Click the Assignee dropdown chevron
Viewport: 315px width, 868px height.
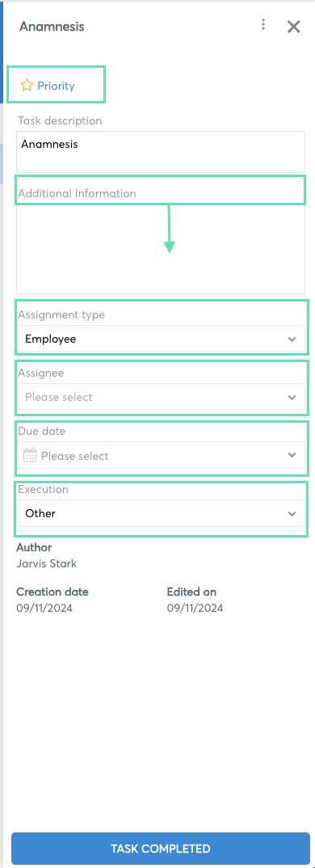pyautogui.click(x=292, y=398)
